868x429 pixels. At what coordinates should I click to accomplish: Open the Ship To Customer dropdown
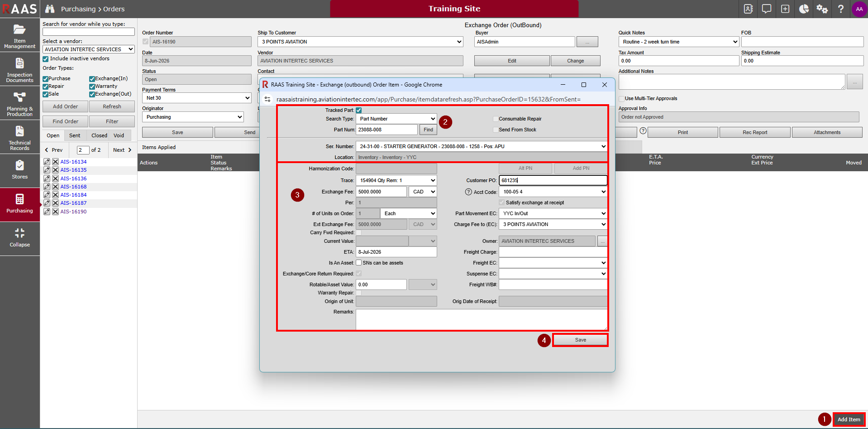(360, 42)
